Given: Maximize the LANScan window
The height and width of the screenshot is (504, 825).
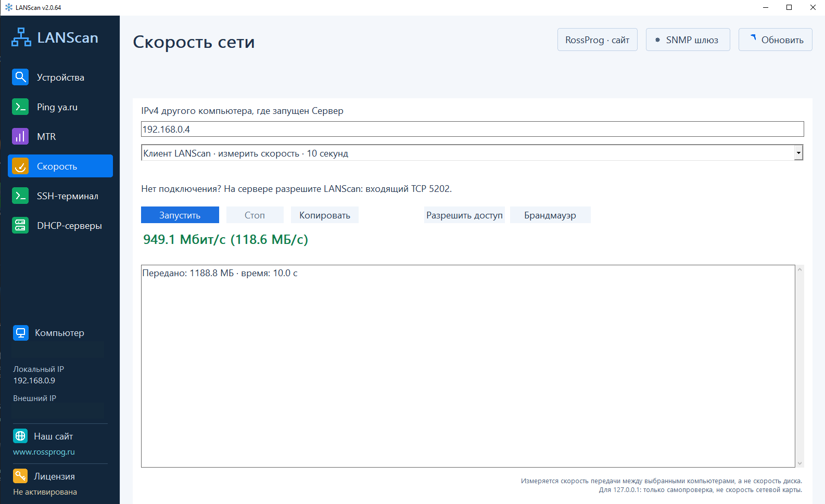Looking at the screenshot, I should [x=789, y=7].
